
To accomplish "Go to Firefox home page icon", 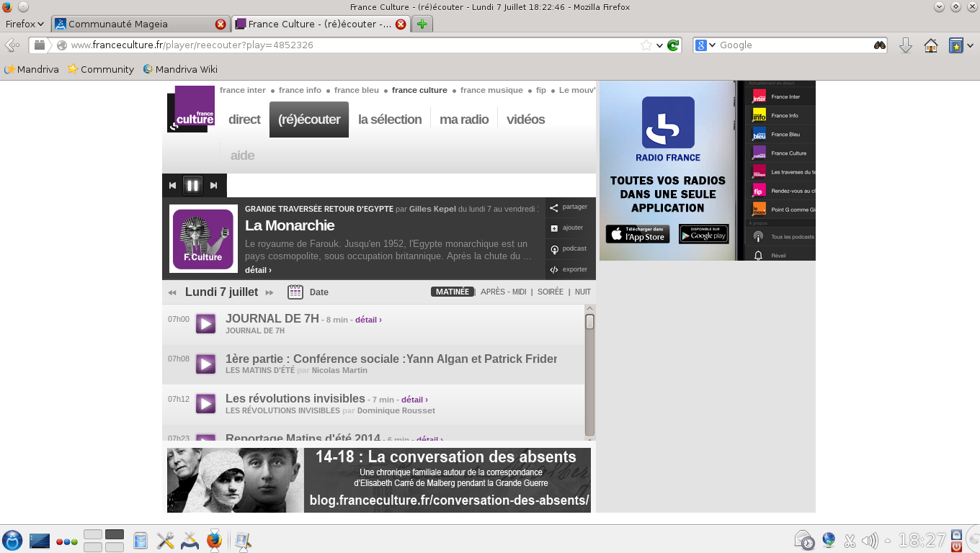I will pos(931,45).
